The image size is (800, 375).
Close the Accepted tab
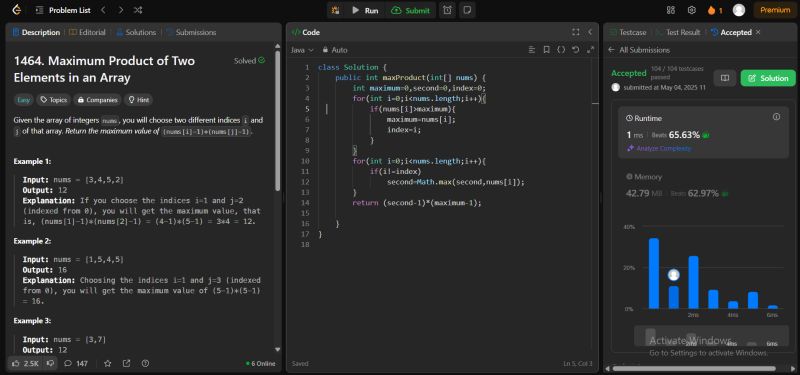coord(758,32)
